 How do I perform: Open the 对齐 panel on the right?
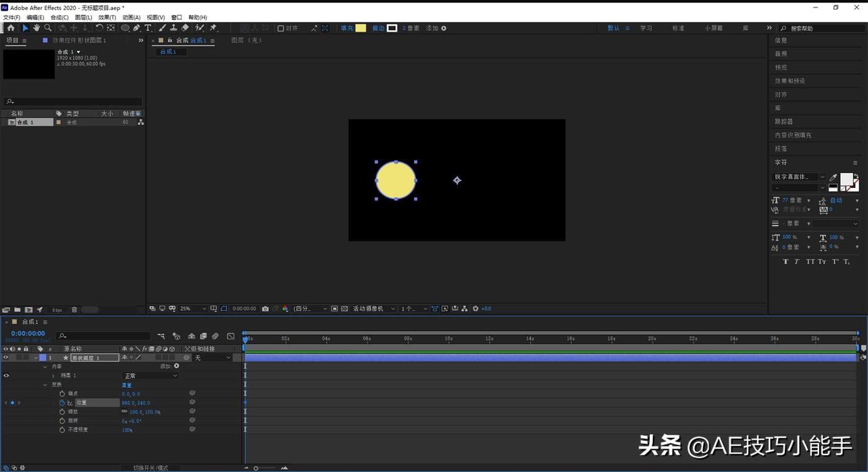pyautogui.click(x=781, y=94)
